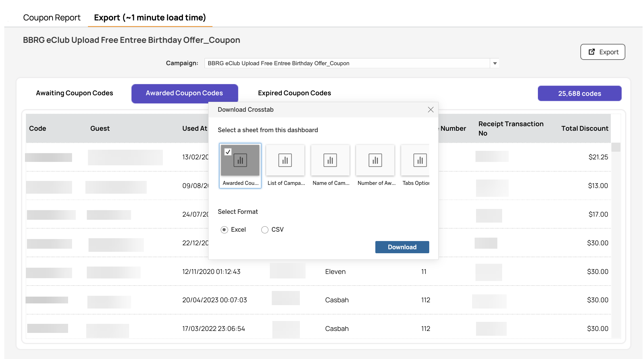Image resolution: width=644 pixels, height=359 pixels.
Task: Click the 20/04/2023 00:07:03 date cell
Action: [x=214, y=300]
